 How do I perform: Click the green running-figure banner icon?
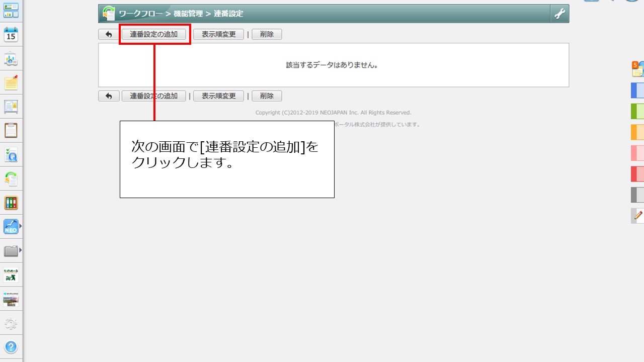tap(11, 275)
